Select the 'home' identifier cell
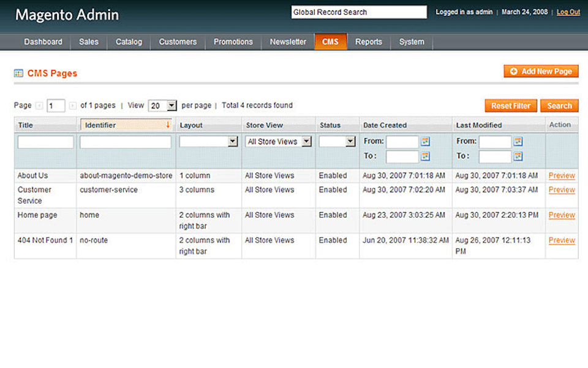 click(89, 215)
